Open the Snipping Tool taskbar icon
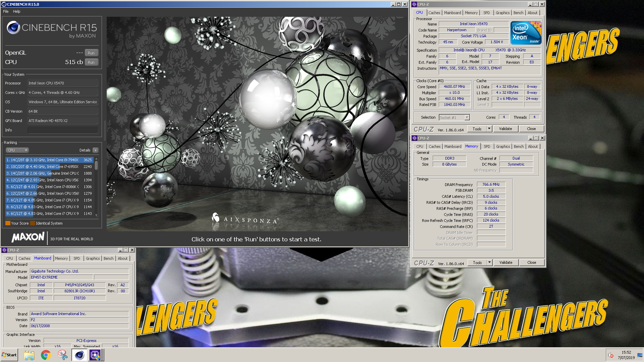 click(62, 355)
